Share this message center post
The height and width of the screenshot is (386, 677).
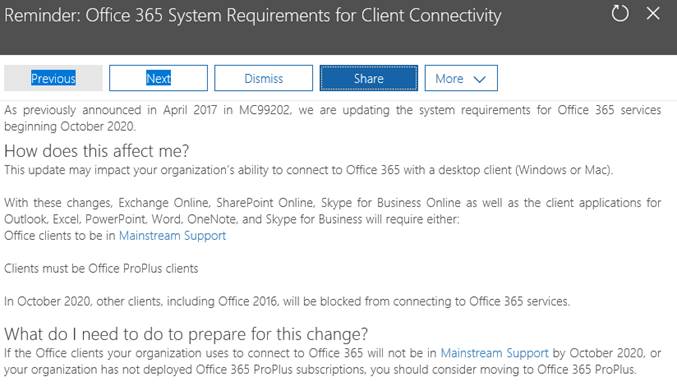tap(369, 78)
